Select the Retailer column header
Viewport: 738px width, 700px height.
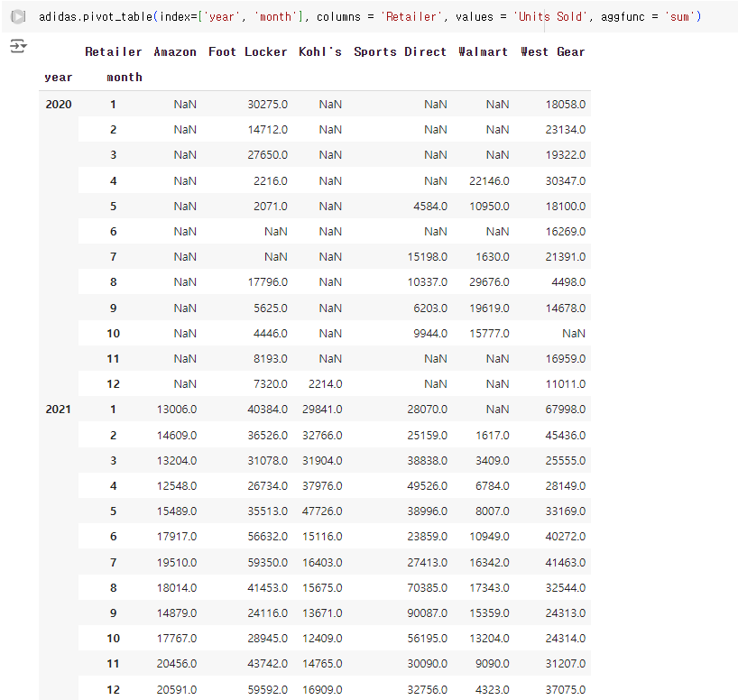click(114, 51)
